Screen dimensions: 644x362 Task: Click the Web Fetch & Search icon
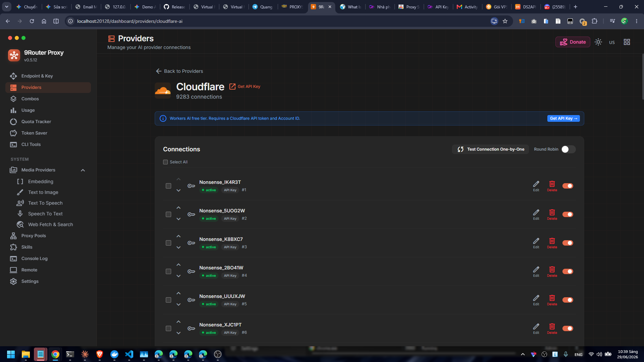(20, 224)
